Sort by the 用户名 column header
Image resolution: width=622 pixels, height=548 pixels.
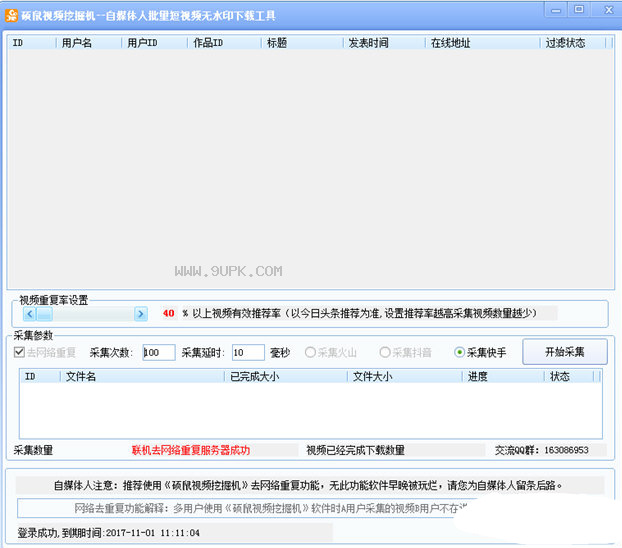[x=88, y=42]
